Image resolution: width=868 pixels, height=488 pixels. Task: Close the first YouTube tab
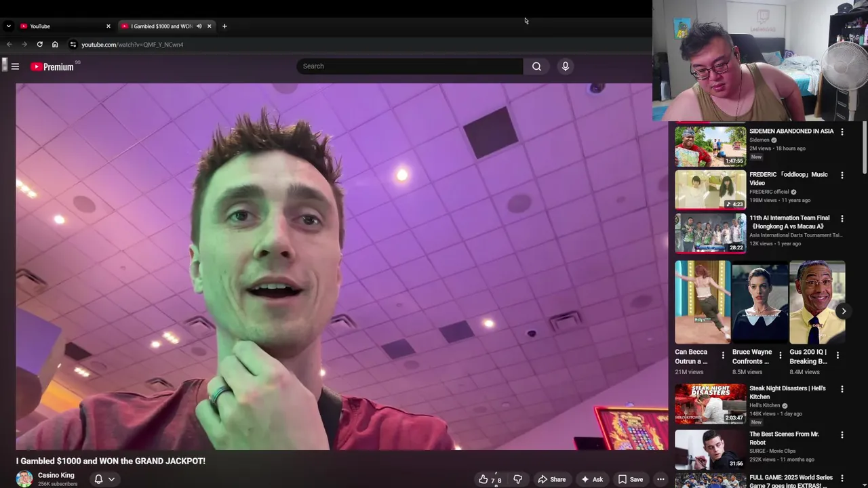(108, 26)
